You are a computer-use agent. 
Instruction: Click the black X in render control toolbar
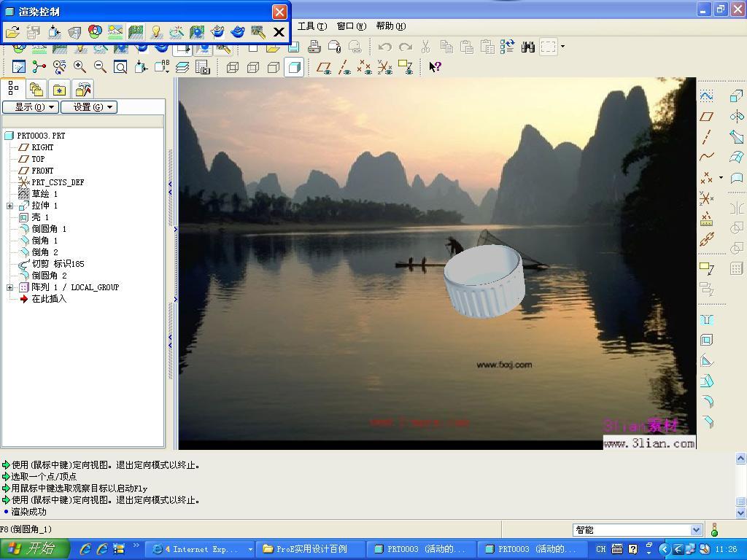point(279,32)
